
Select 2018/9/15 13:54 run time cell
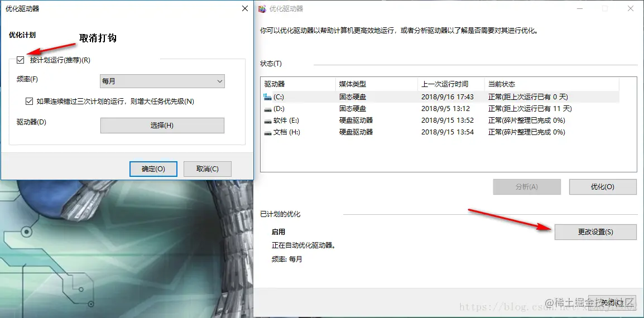tap(447, 132)
